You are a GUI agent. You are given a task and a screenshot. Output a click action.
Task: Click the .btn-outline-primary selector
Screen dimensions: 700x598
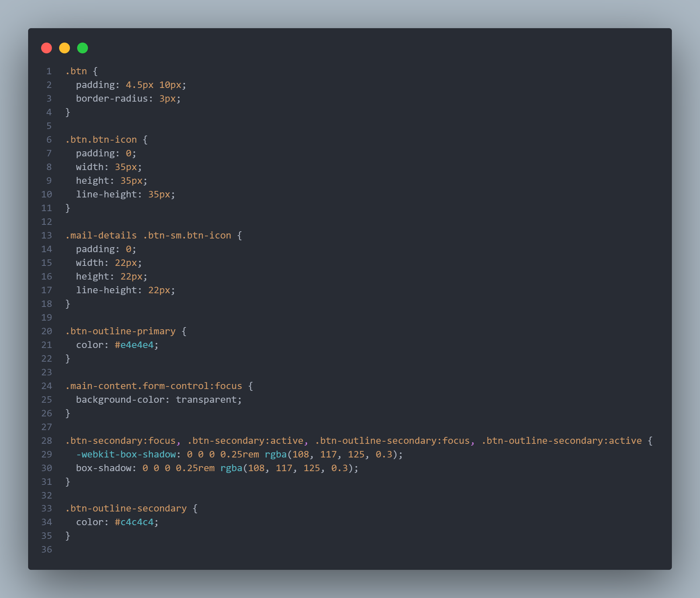[x=120, y=331]
